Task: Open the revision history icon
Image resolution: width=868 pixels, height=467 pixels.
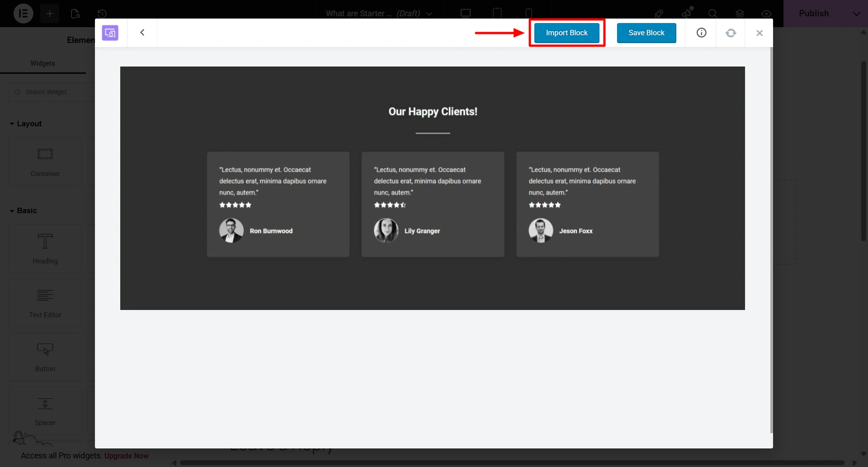Action: point(102,14)
